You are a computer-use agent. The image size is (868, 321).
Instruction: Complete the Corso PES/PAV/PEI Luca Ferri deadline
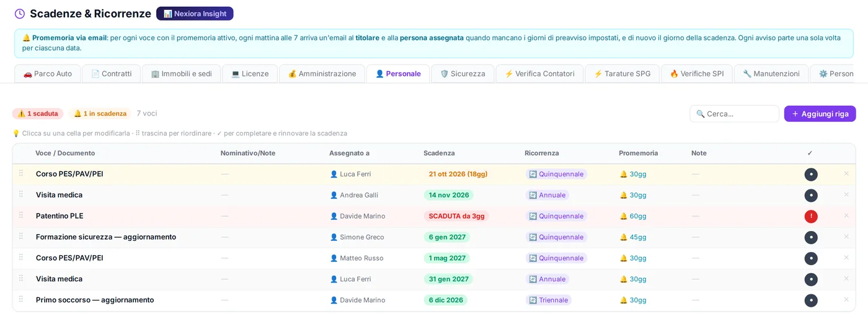pos(811,174)
